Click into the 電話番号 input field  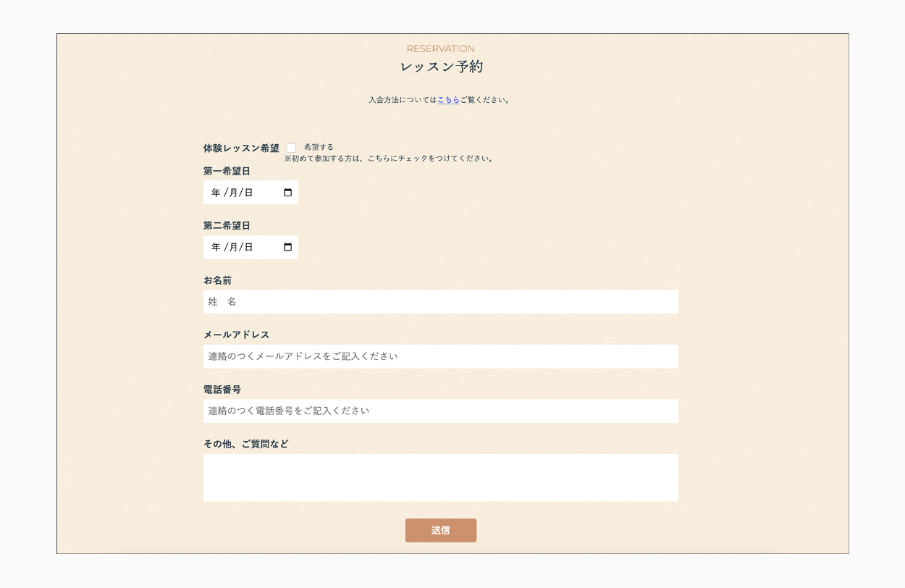click(440, 411)
